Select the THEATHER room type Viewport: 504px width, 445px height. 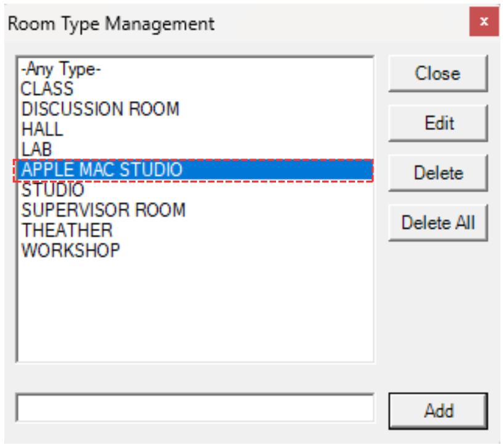67,231
